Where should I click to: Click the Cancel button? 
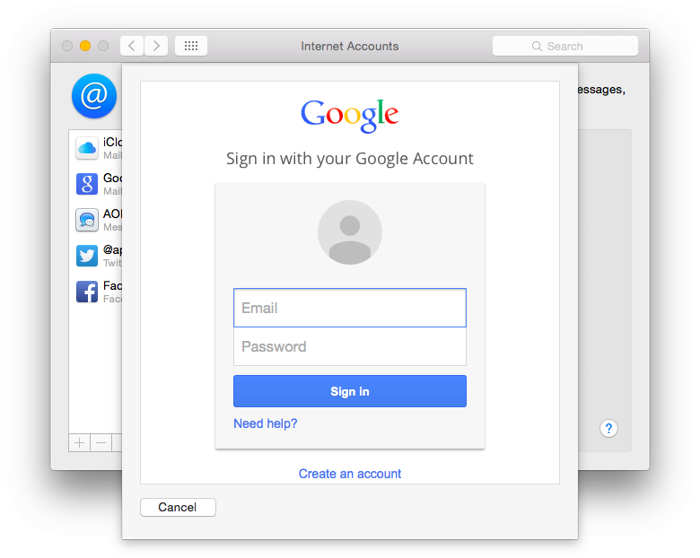click(x=178, y=507)
